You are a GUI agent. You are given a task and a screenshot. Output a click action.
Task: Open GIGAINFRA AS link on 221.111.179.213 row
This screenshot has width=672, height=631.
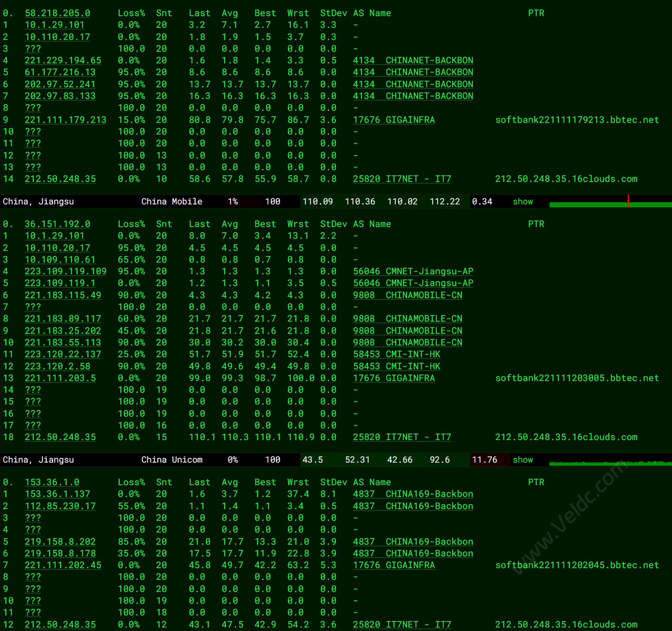click(394, 120)
